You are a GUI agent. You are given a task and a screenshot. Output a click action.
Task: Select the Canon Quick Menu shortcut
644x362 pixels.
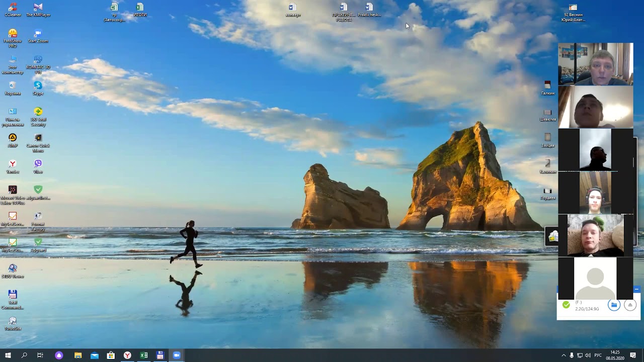[x=38, y=143]
